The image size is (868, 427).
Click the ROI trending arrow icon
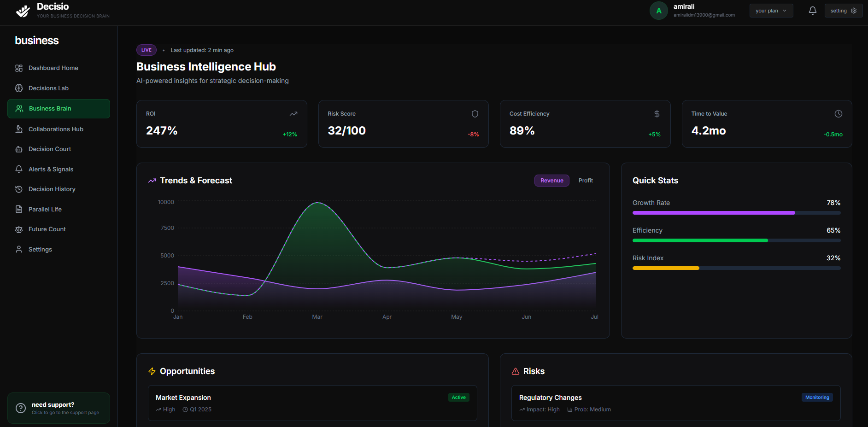[x=293, y=114]
